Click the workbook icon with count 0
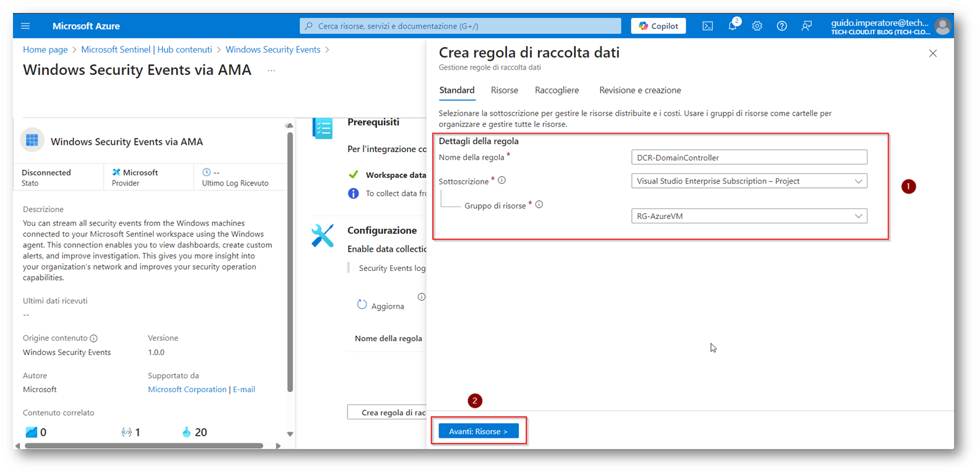Viewport: 980px width, 475px height. [x=31, y=432]
